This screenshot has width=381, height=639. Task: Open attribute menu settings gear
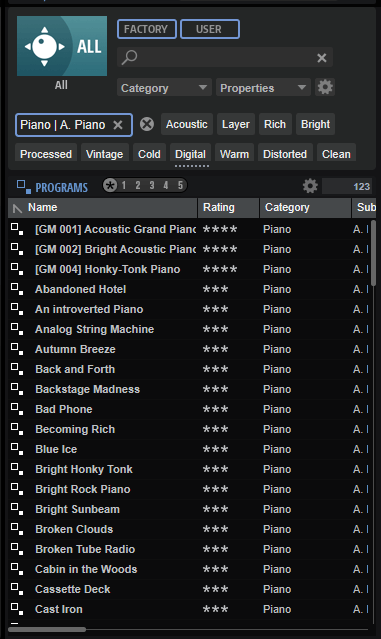pos(325,87)
